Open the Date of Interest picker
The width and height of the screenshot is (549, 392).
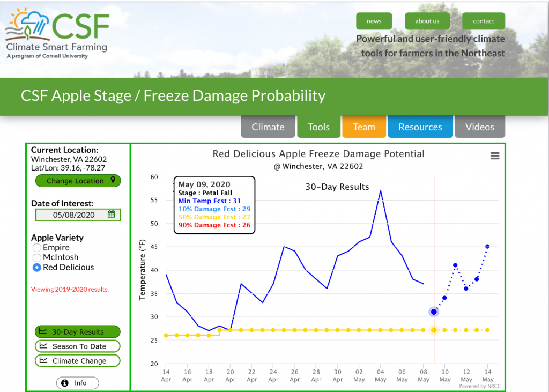[74, 215]
